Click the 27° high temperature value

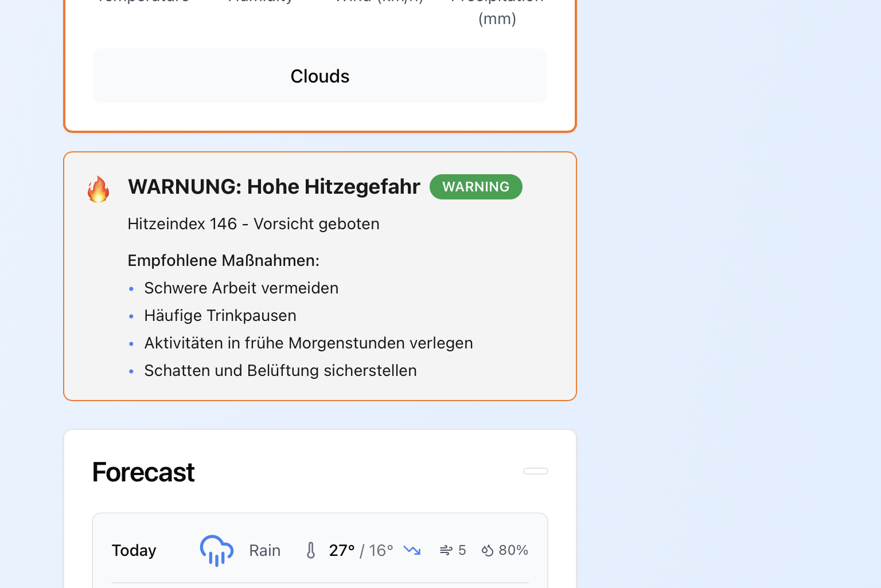[341, 550]
